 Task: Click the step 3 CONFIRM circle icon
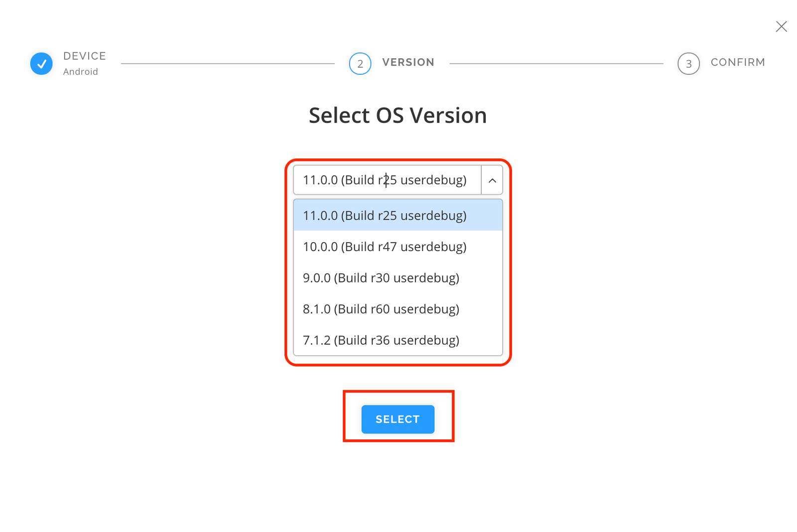coord(688,63)
